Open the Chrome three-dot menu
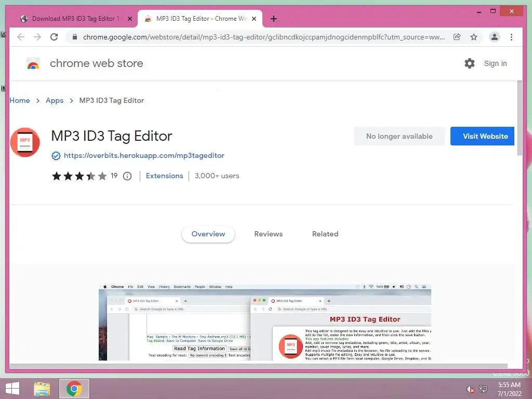This screenshot has width=532, height=399. pos(511,37)
